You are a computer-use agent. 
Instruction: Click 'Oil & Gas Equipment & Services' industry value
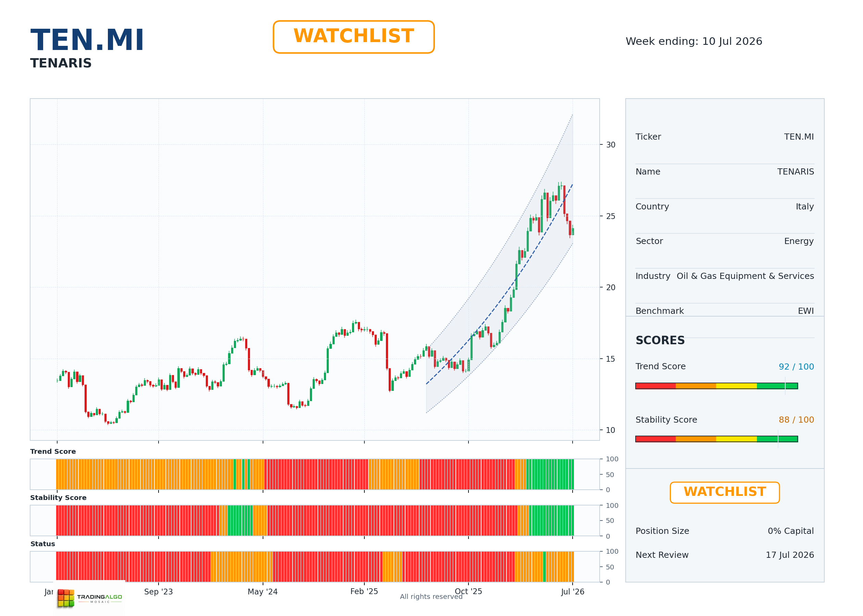point(745,276)
